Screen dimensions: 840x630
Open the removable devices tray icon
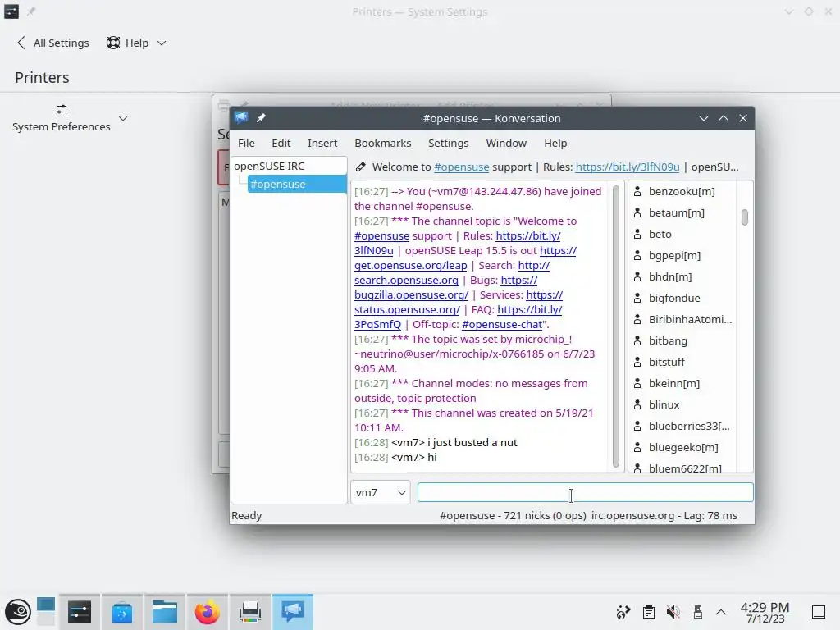coord(697,612)
